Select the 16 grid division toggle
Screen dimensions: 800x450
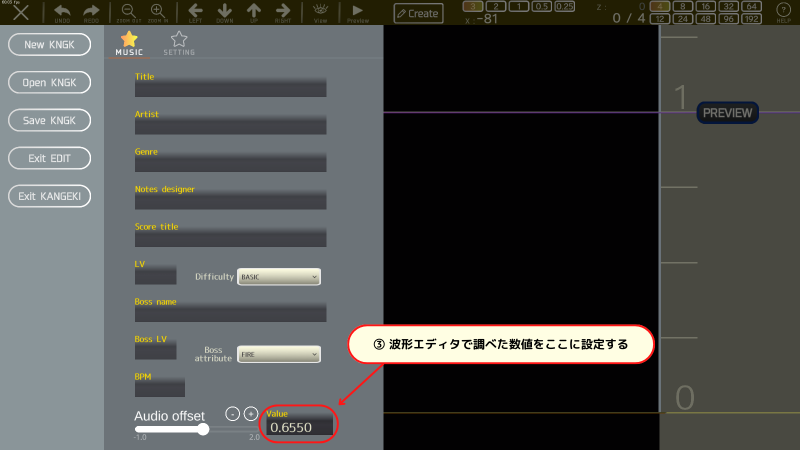(x=702, y=7)
